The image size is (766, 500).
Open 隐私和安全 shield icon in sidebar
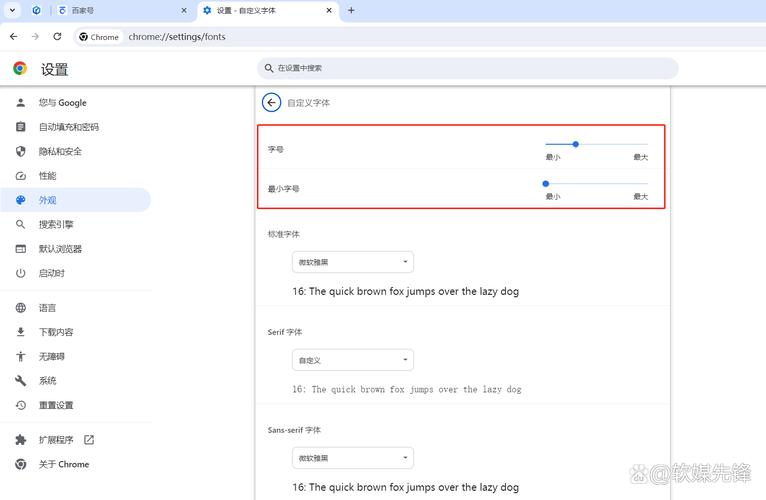pos(20,152)
